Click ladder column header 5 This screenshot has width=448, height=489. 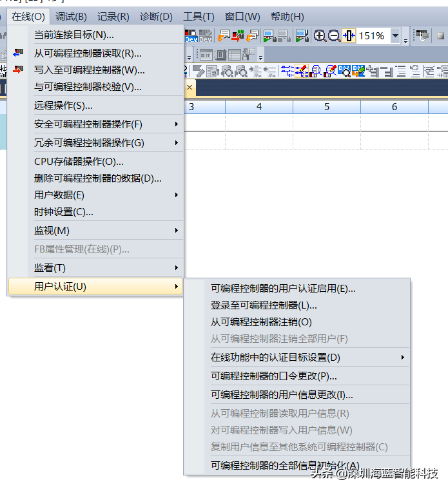(327, 107)
